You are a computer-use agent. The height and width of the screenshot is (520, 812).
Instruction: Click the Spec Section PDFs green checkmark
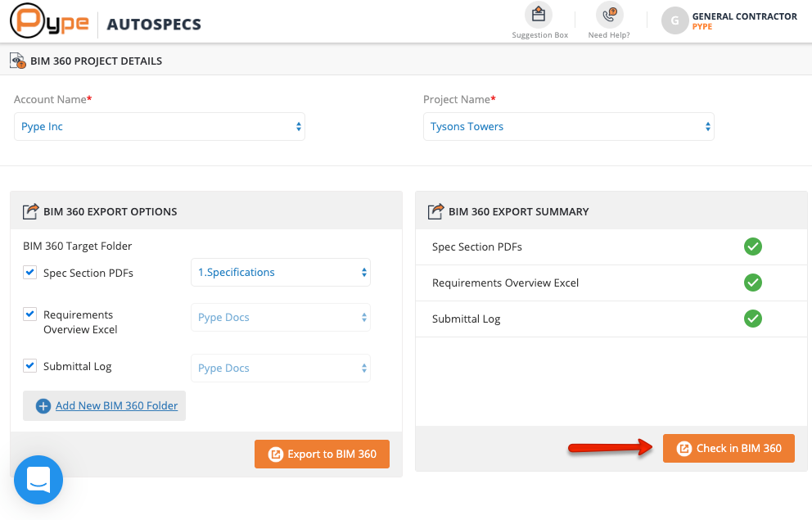tap(753, 246)
